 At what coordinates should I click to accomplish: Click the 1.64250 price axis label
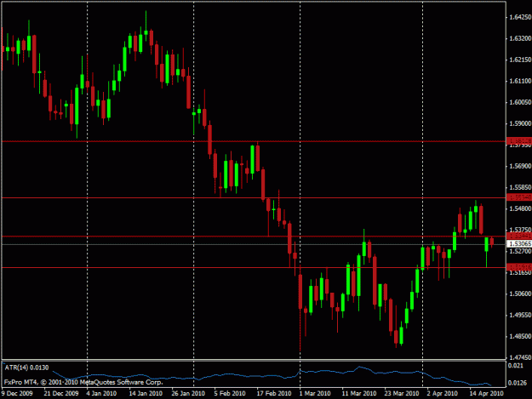pyautogui.click(x=520, y=17)
